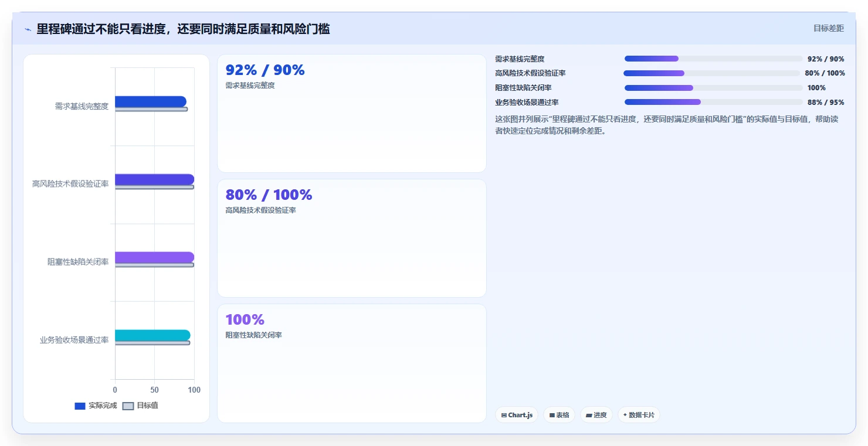Click the purple 阻塞性缺陷关闭率 chart bar
The height and width of the screenshot is (446, 868).
[x=154, y=257]
